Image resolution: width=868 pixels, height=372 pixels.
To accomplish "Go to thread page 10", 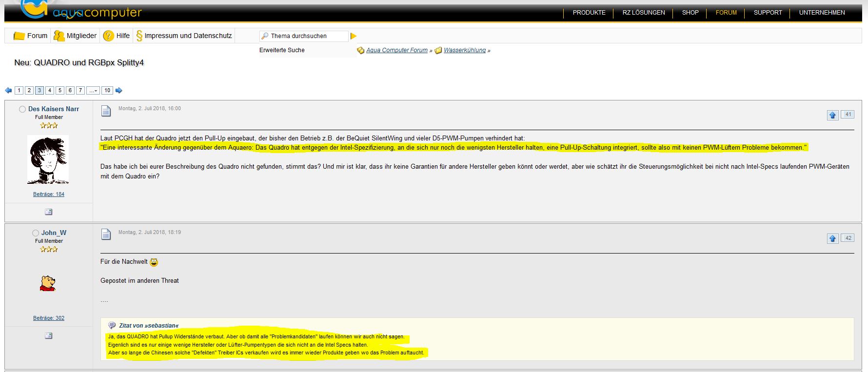I will tap(107, 90).
